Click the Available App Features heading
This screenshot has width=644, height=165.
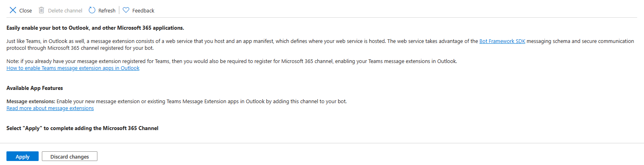[35, 88]
